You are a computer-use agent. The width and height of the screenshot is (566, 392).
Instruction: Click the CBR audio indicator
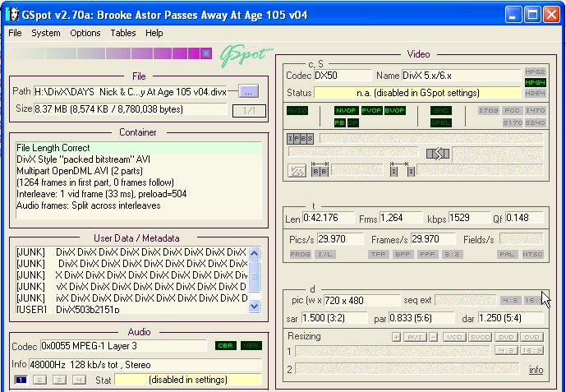tap(226, 345)
